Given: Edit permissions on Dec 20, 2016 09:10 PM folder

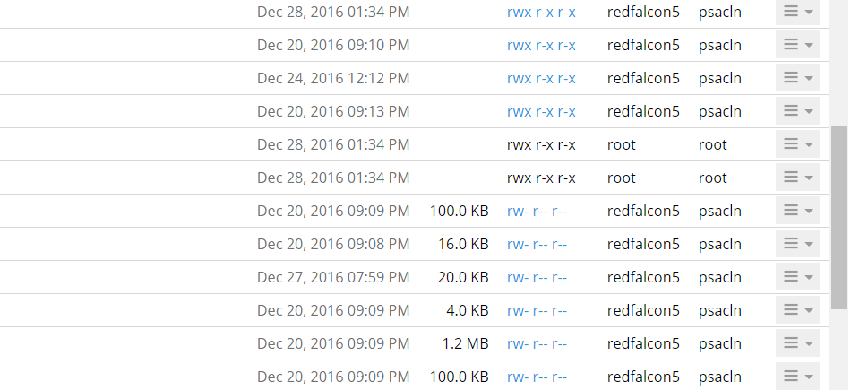Looking at the screenshot, I should pos(541,45).
